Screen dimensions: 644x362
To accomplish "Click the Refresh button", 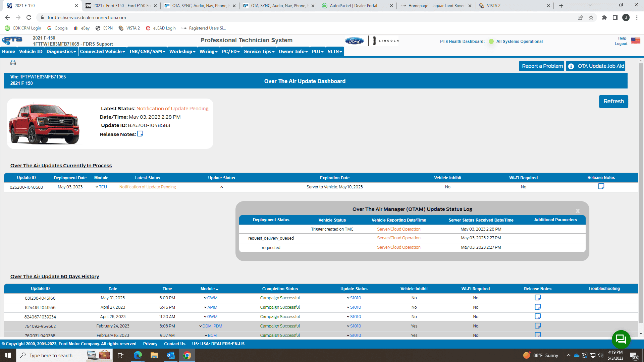I will (x=613, y=102).
